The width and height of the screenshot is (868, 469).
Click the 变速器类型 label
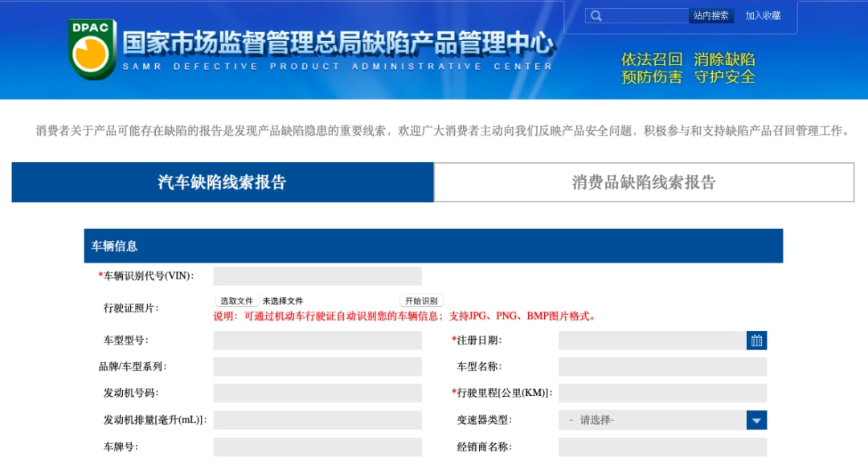pyautogui.click(x=485, y=420)
